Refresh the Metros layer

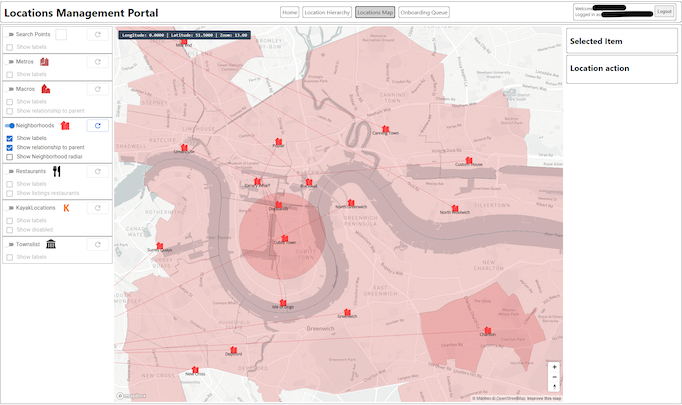pyautogui.click(x=97, y=62)
